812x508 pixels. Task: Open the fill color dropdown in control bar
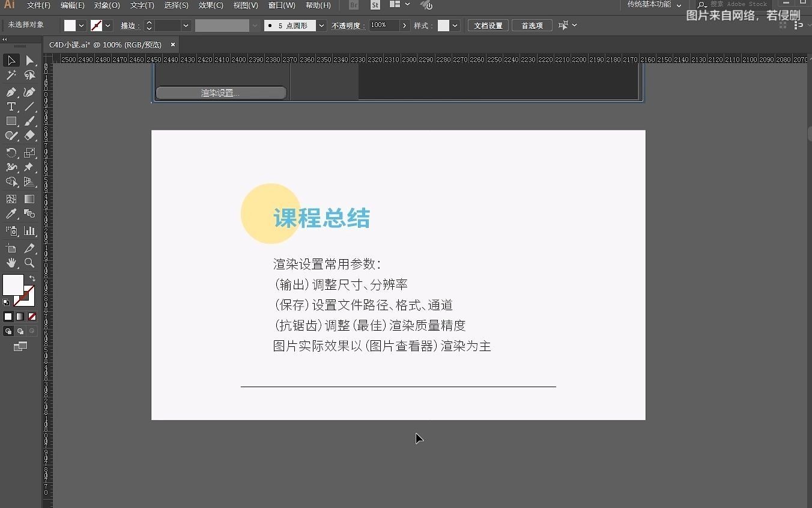tap(82, 25)
